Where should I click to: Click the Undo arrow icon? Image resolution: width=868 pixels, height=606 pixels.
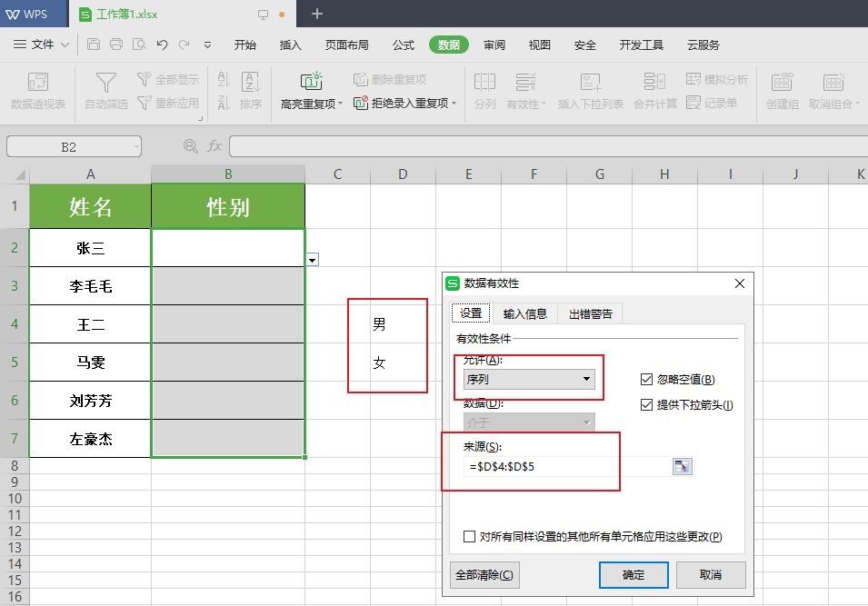162,45
